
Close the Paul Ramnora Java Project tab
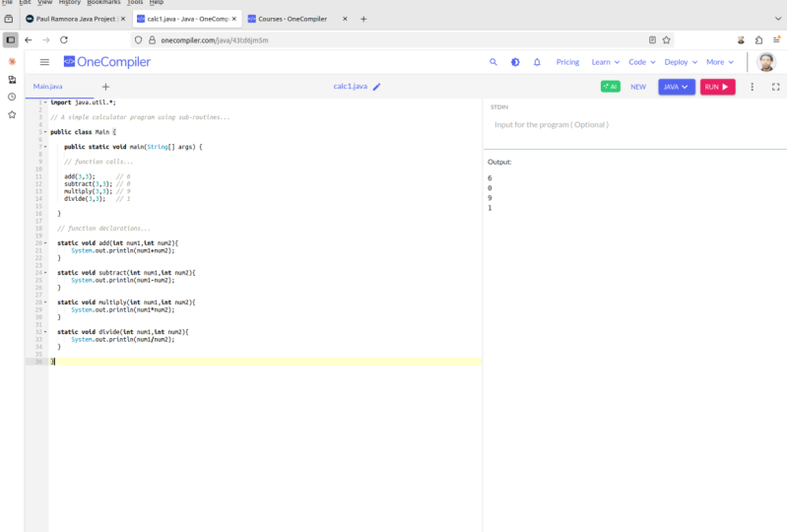pos(123,19)
